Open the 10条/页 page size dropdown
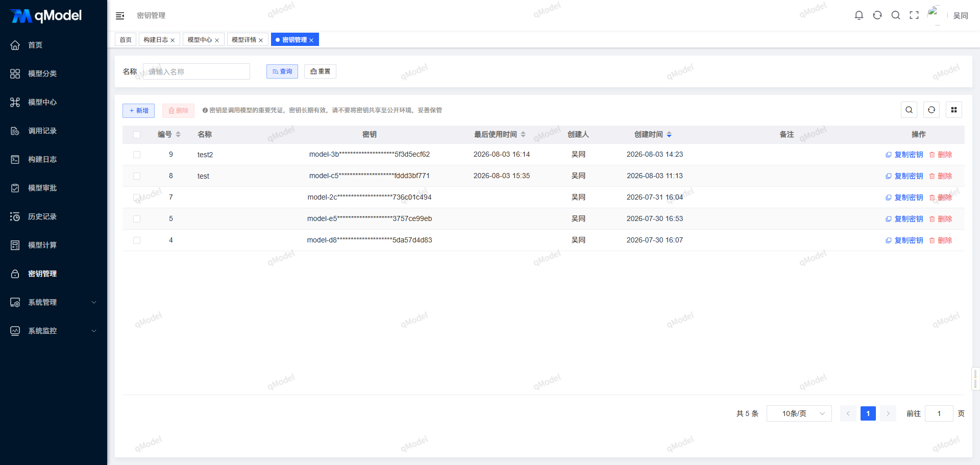This screenshot has height=465, width=980. [x=799, y=413]
